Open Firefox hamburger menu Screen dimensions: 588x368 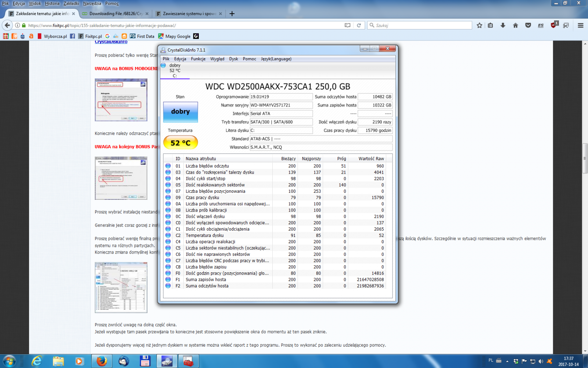[581, 25]
